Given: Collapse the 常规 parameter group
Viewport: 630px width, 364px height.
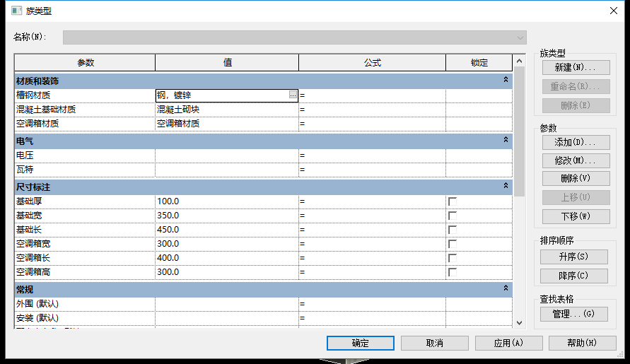Looking at the screenshot, I should [506, 288].
